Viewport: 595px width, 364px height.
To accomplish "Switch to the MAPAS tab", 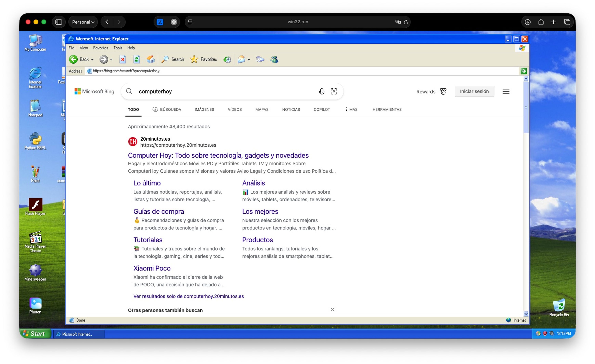I will pos(262,109).
